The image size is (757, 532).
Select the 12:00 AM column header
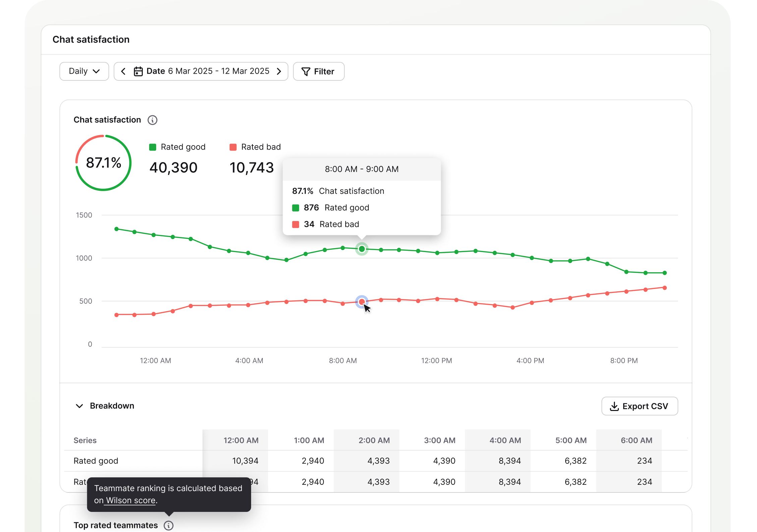240,440
